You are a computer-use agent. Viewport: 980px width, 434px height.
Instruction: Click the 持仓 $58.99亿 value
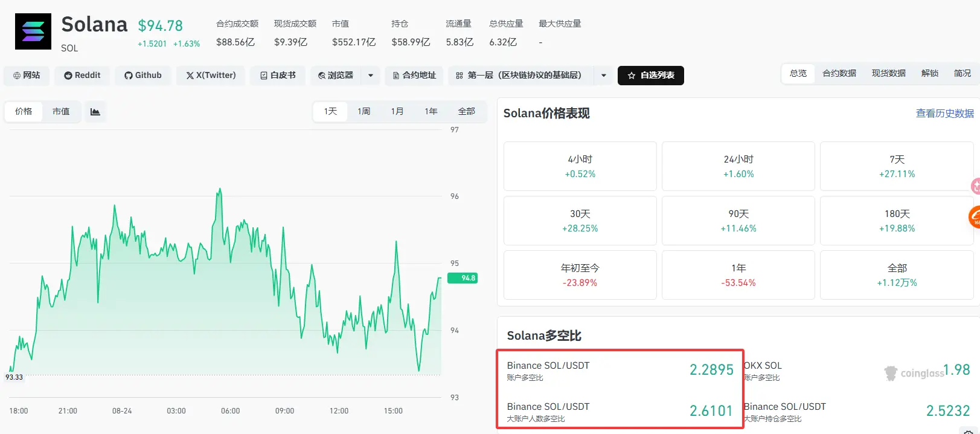click(x=411, y=42)
